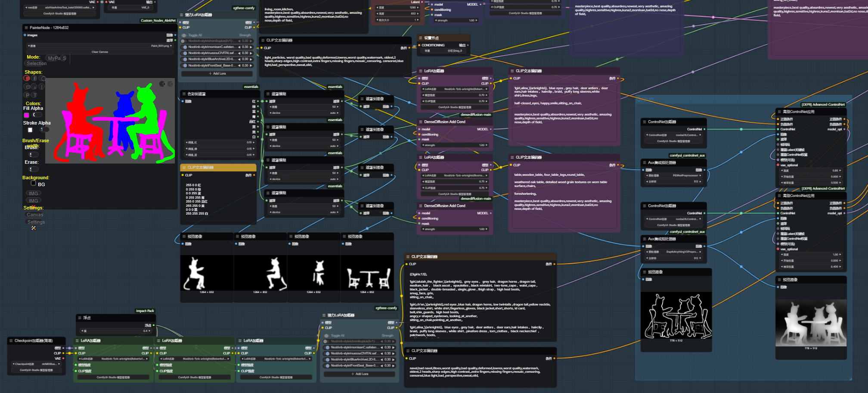
Task: Open the PainterNode title menu icon
Action: coord(26,28)
